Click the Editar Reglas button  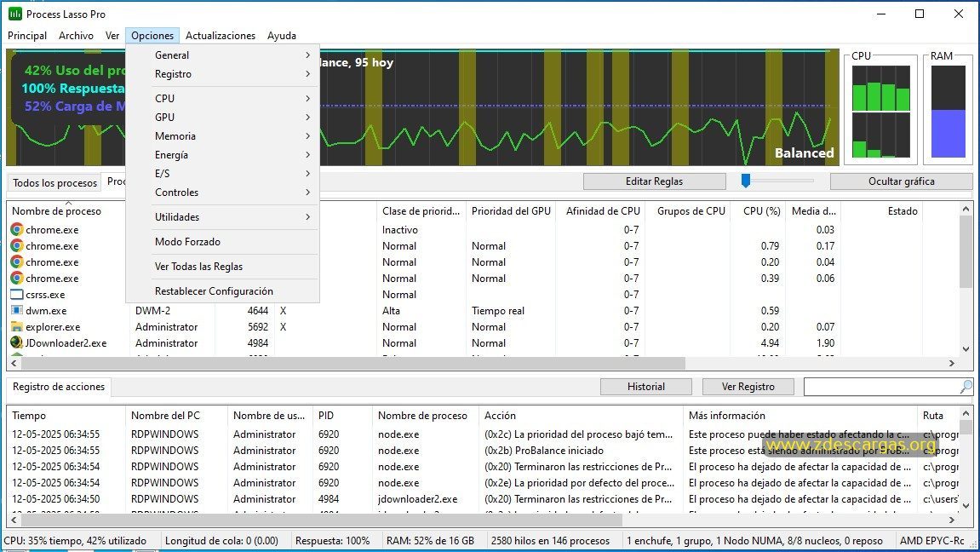655,181
